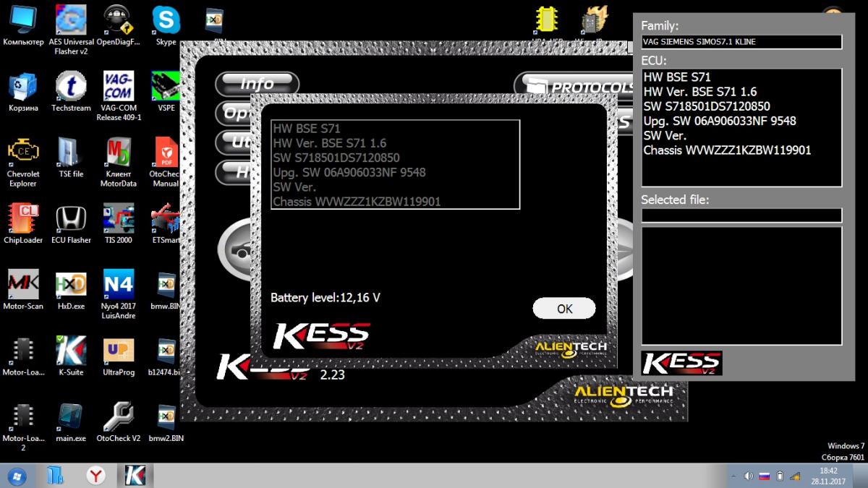
Task: Open VAG-COM Release 409-1
Action: tap(118, 96)
